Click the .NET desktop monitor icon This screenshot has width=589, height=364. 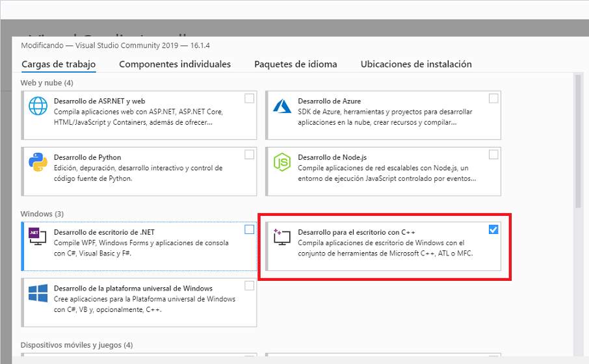38,237
